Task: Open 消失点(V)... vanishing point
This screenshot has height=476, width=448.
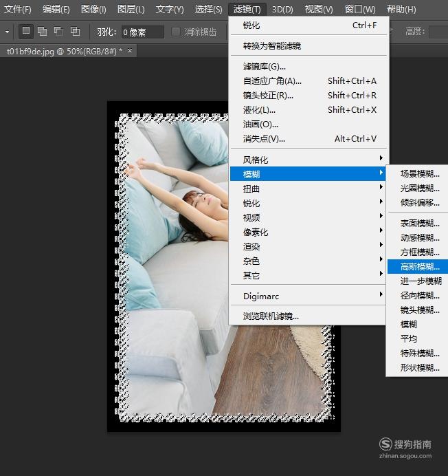Action: click(x=309, y=139)
